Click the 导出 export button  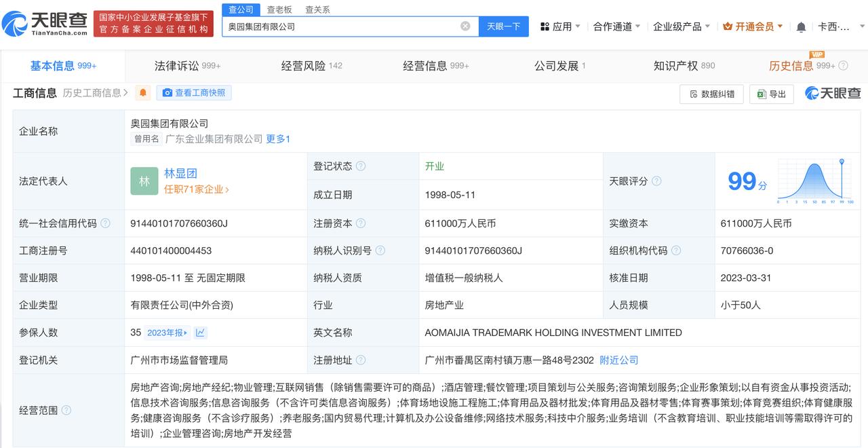[772, 94]
